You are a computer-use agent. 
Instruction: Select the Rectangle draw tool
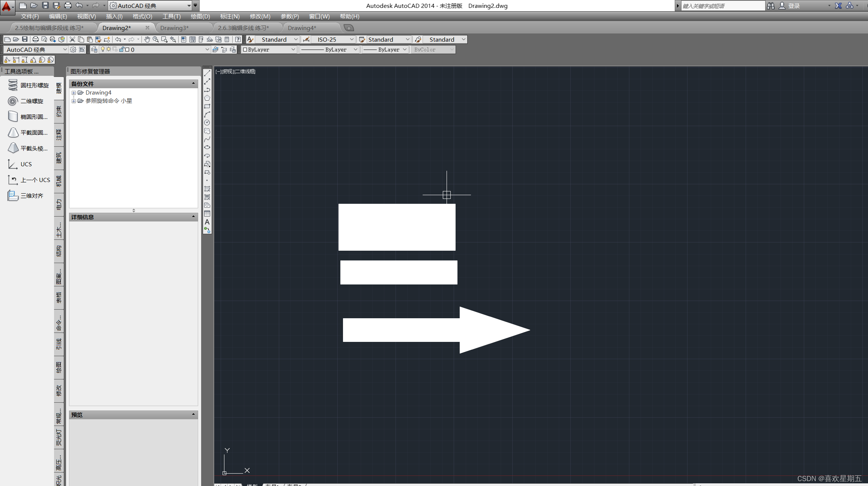[207, 106]
